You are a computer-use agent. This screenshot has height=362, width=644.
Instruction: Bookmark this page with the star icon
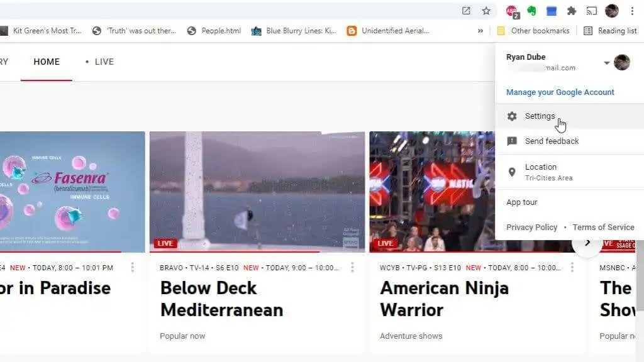click(486, 11)
